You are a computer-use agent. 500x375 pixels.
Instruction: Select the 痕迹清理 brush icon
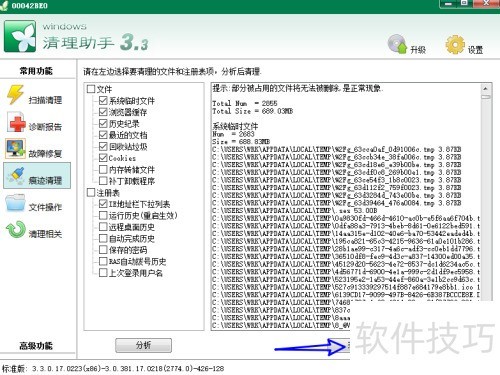pos(17,176)
